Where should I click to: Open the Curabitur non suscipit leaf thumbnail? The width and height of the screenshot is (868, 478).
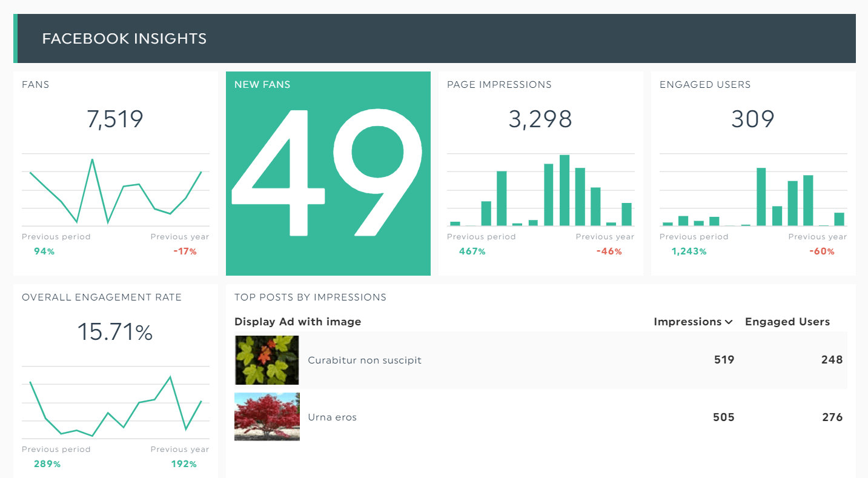tap(267, 360)
